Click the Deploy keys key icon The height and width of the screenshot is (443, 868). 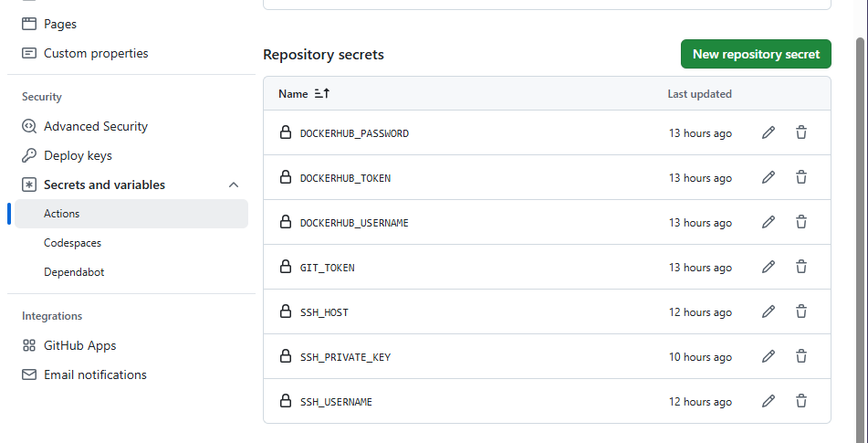click(29, 155)
